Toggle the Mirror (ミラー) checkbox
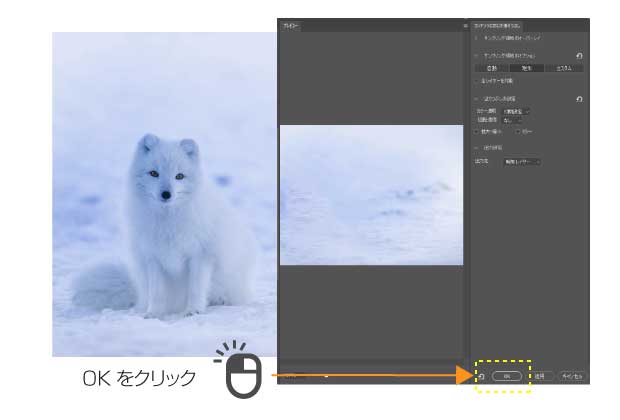620x420 pixels. click(x=519, y=130)
